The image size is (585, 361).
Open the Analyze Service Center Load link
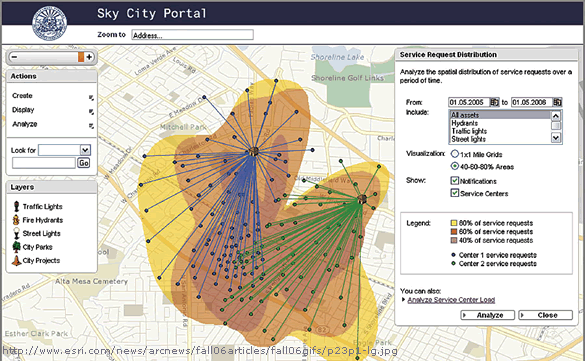pos(451,300)
